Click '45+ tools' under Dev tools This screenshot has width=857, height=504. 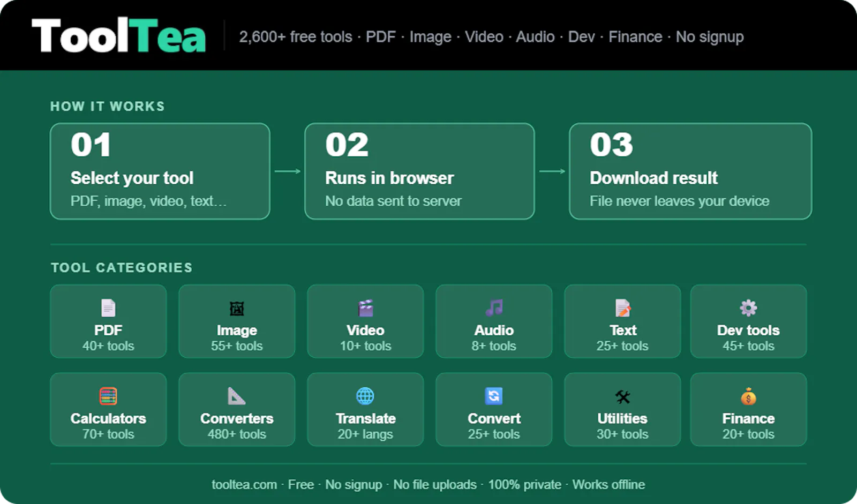[x=748, y=346]
